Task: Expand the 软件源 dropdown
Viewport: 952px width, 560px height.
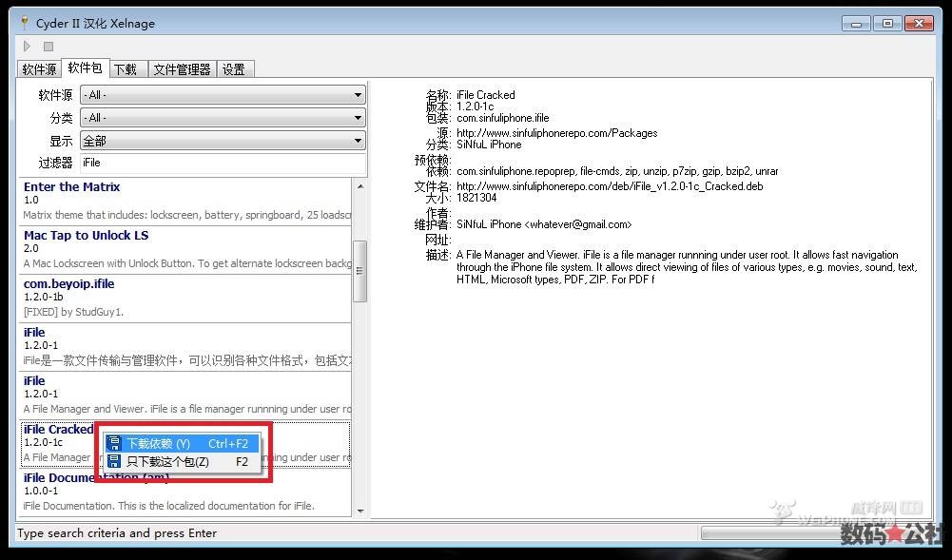Action: click(x=223, y=95)
